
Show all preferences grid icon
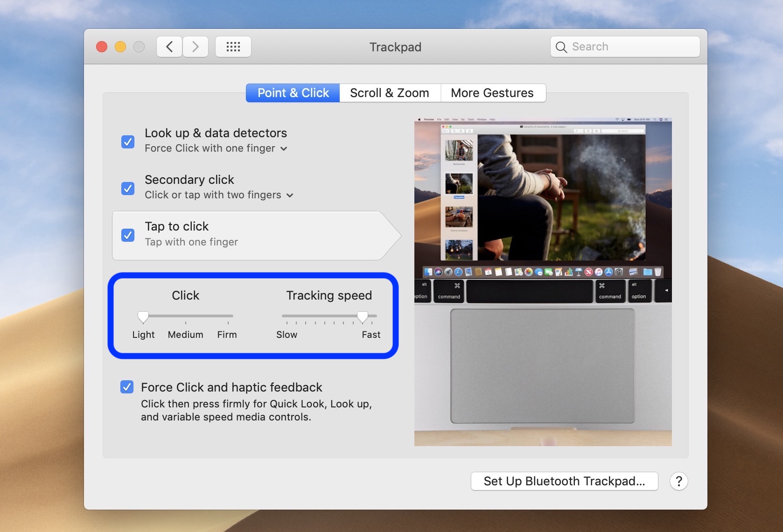pyautogui.click(x=233, y=47)
